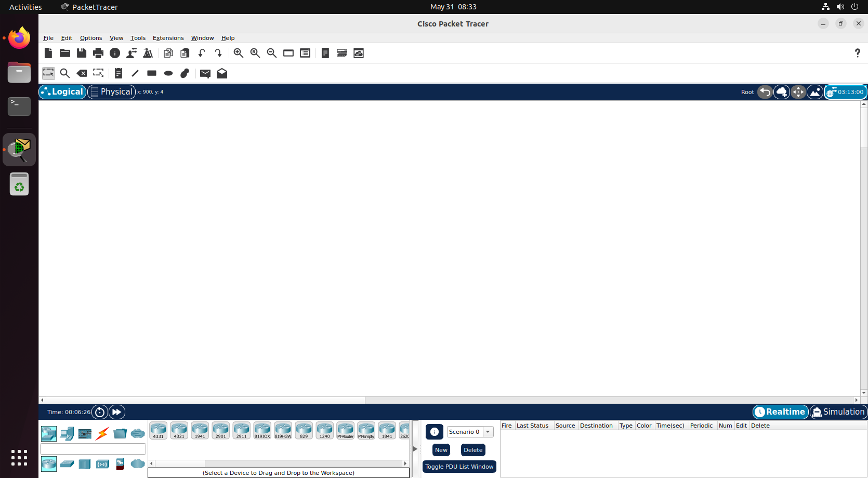
Task: Zoom in on the workspace
Action: click(x=239, y=53)
